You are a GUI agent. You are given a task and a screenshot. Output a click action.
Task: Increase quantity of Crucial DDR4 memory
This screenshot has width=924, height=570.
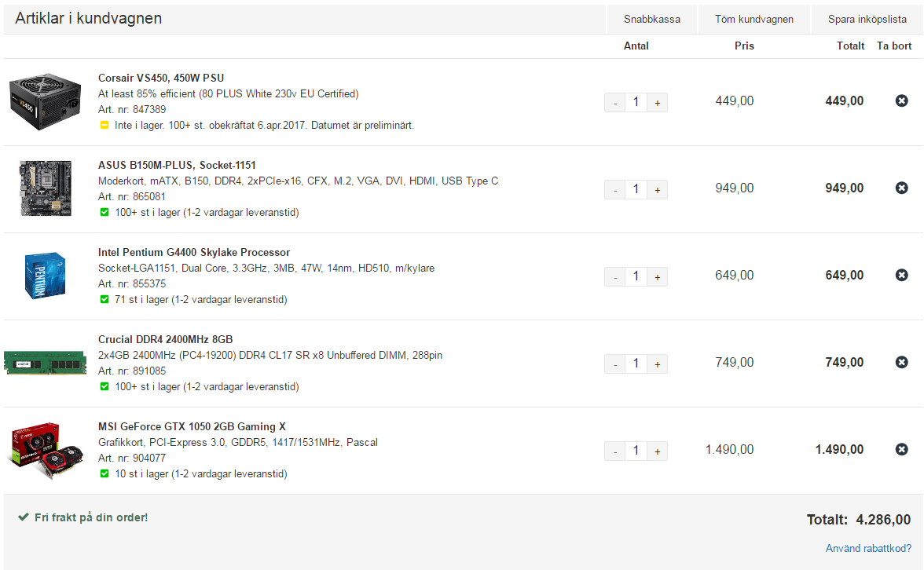[x=657, y=364]
